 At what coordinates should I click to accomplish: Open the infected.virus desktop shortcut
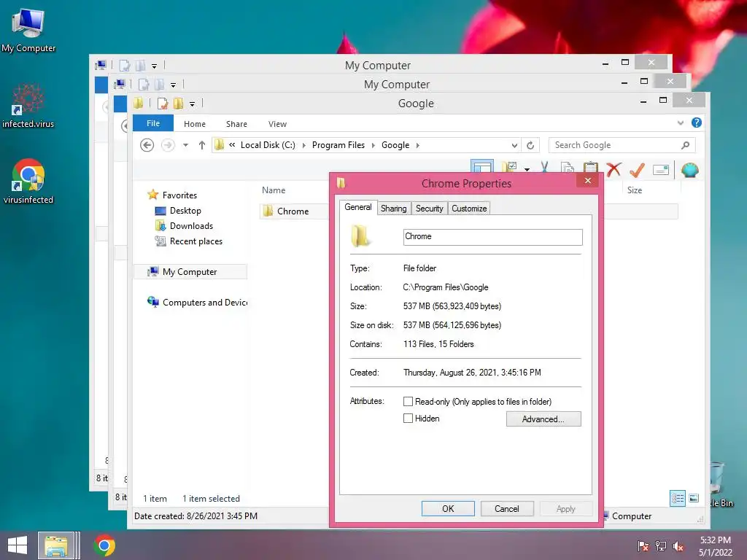[28, 106]
